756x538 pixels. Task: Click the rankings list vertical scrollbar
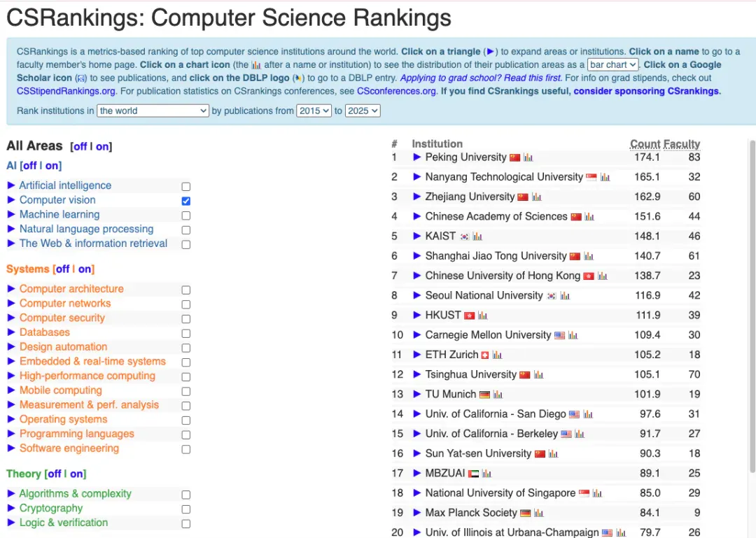(752, 306)
